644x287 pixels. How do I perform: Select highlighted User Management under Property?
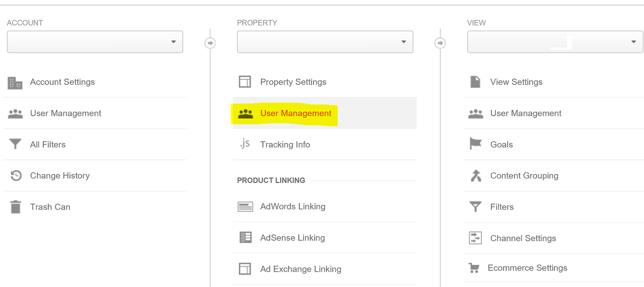pyautogui.click(x=295, y=113)
